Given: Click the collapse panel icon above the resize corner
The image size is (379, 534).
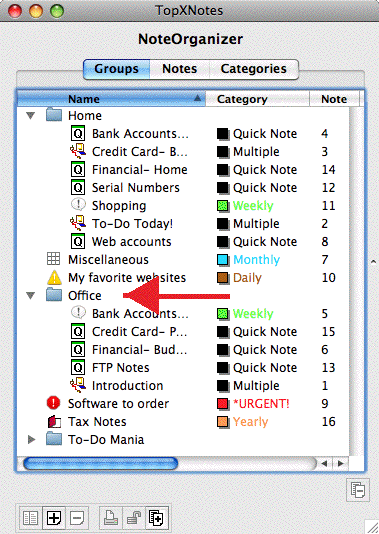Looking at the screenshot, I should 358,490.
